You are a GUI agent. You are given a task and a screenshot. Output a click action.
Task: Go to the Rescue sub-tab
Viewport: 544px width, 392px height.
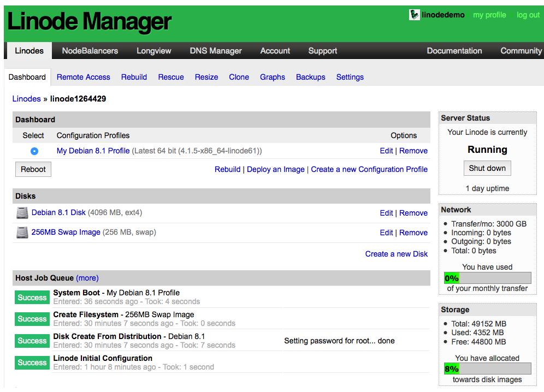(171, 77)
